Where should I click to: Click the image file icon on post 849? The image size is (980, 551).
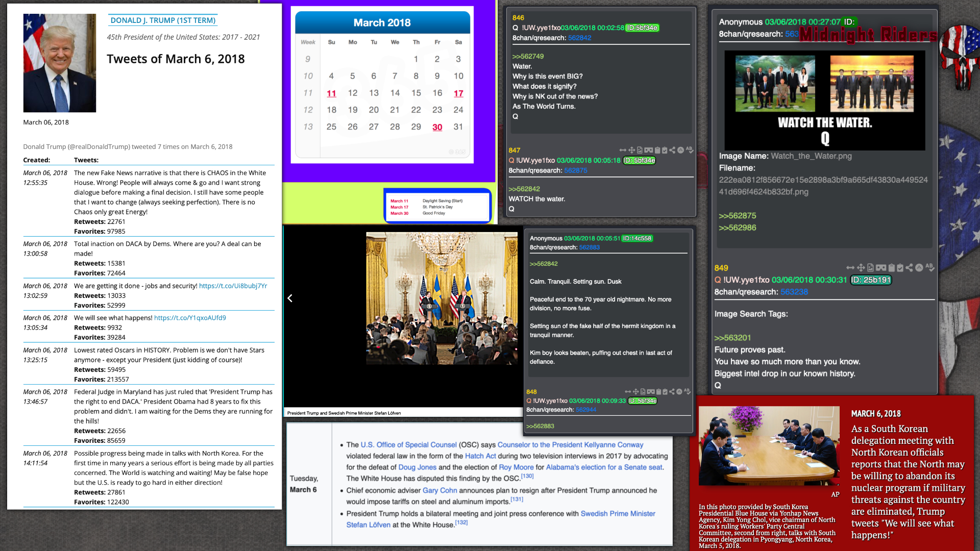click(870, 267)
